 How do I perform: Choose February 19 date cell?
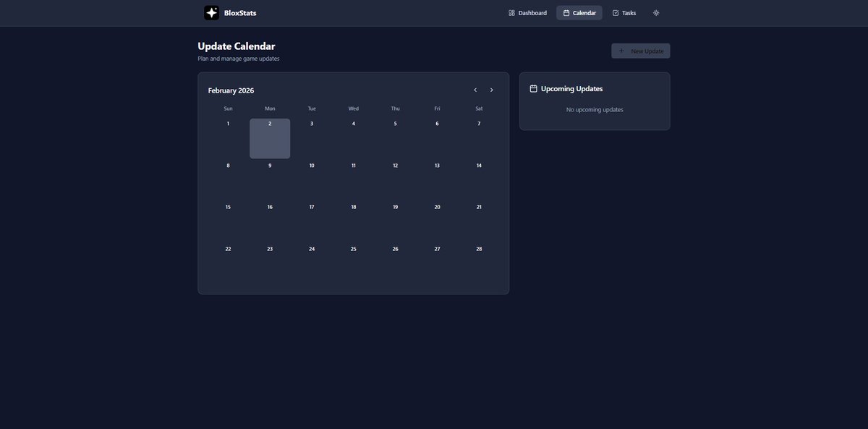pyautogui.click(x=395, y=222)
